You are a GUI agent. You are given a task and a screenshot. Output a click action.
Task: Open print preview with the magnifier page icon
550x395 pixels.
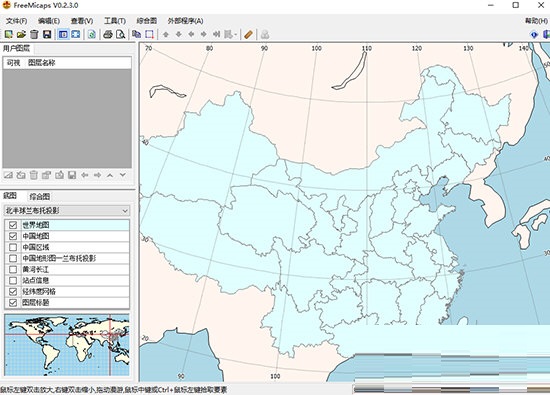pyautogui.click(x=120, y=34)
